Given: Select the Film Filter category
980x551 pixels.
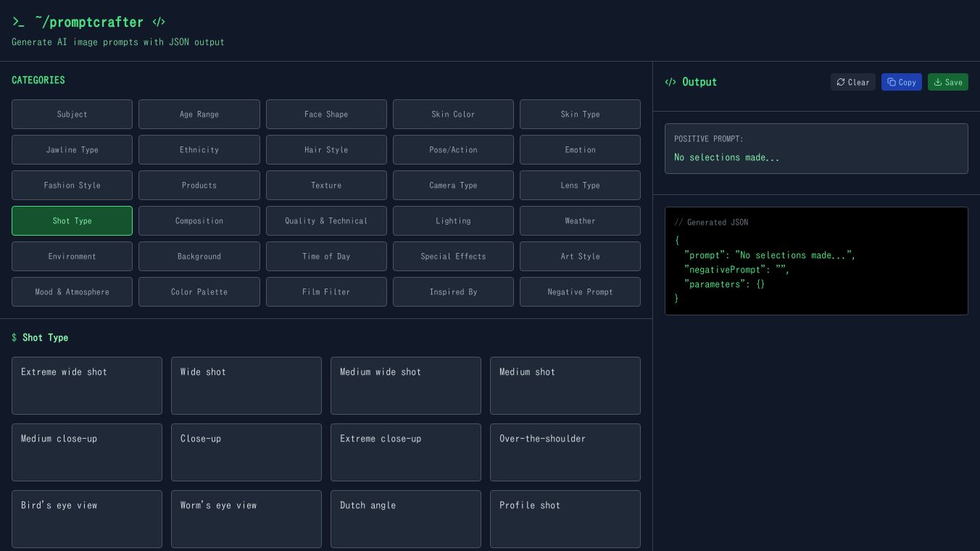Looking at the screenshot, I should 326,291.
